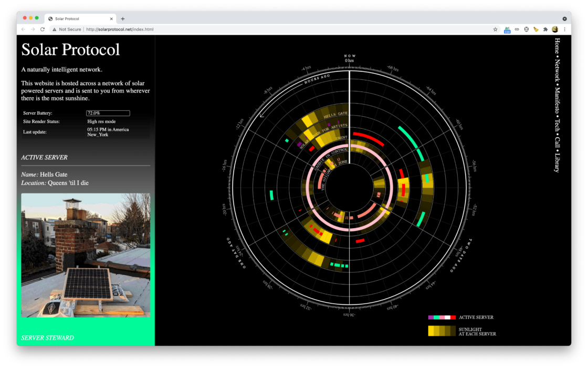This screenshot has height=368, width=588.
Task: Click the extension icon with 334 badge
Action: point(507,29)
